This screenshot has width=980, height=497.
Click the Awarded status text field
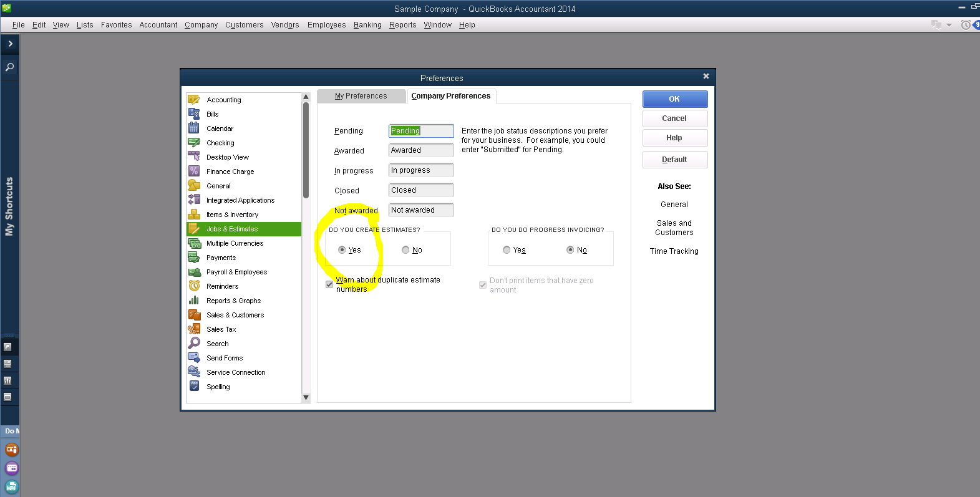pos(421,150)
